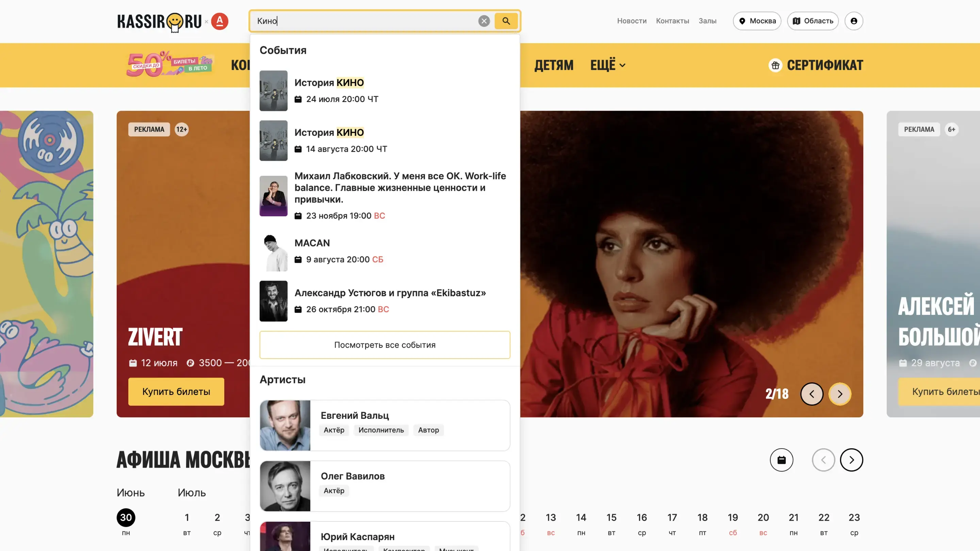Buy tickets for the ZIVERT concert
Viewport: 980px width, 551px height.
click(176, 392)
